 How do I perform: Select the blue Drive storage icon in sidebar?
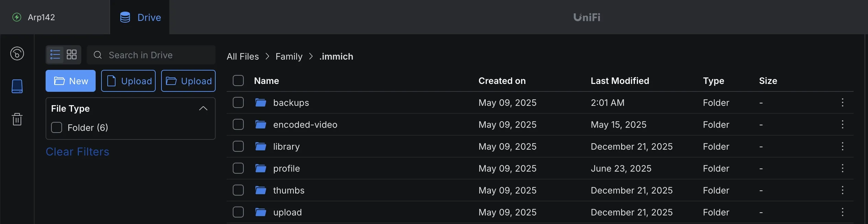click(17, 86)
